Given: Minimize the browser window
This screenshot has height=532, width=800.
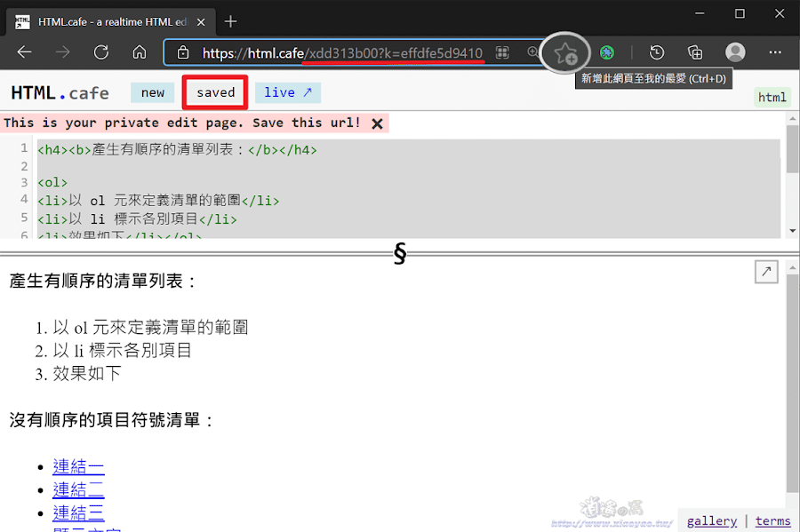Looking at the screenshot, I should coord(700,13).
